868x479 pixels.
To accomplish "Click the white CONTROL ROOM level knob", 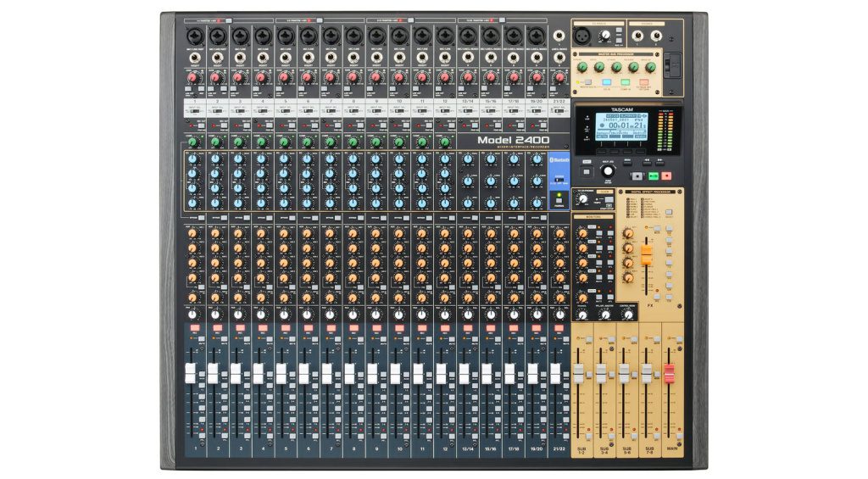I will coord(628,315).
